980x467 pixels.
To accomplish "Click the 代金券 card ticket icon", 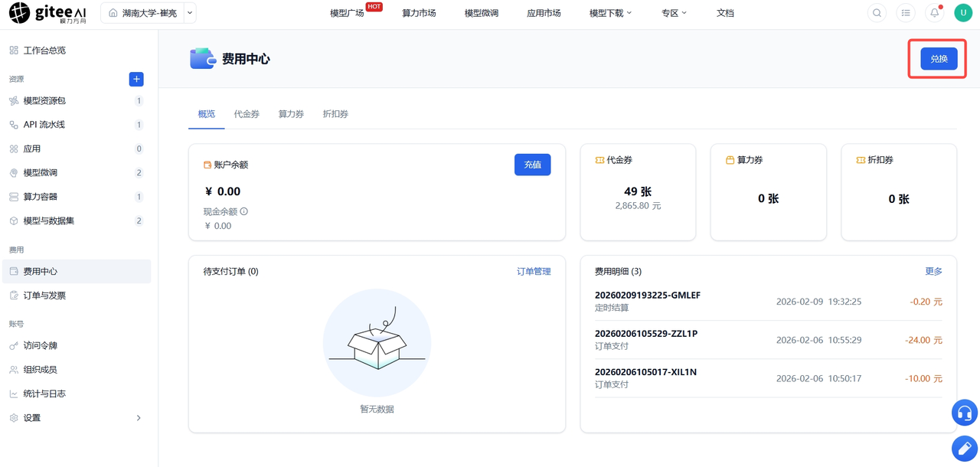I will (x=599, y=161).
